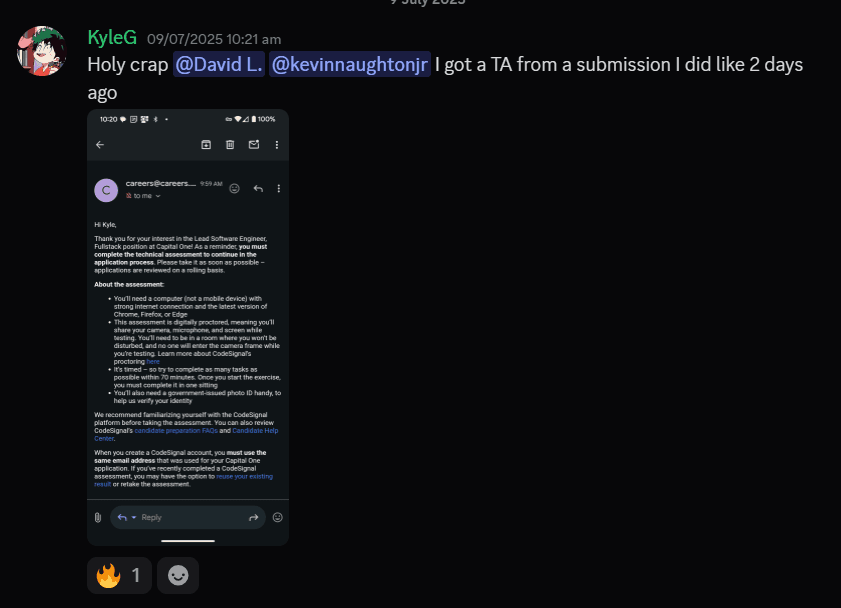Click the attachment paperclip icon
841x608 pixels.
pos(98,517)
